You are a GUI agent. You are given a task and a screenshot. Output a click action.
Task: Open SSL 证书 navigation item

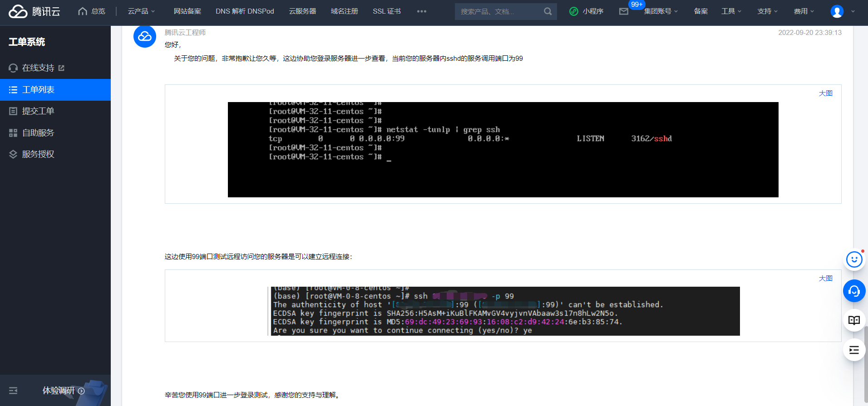tap(386, 11)
